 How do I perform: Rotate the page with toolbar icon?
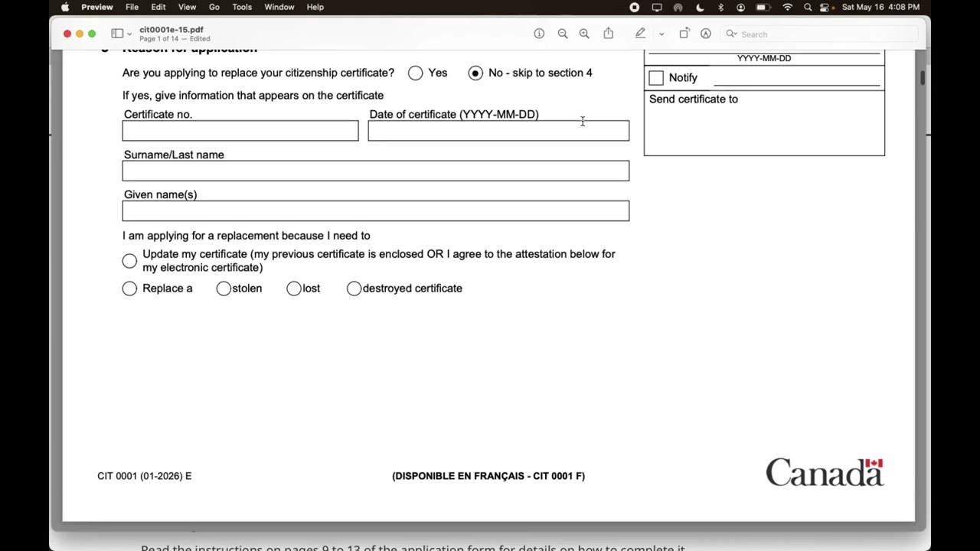[684, 34]
